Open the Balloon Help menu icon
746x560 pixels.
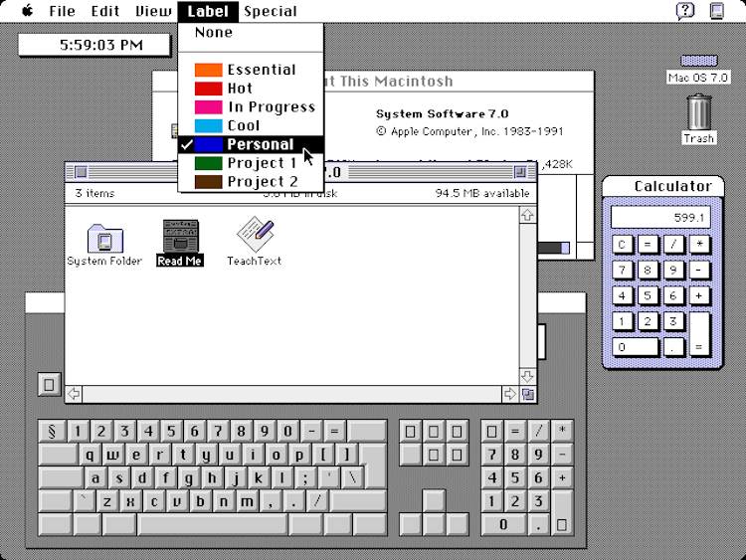(685, 11)
